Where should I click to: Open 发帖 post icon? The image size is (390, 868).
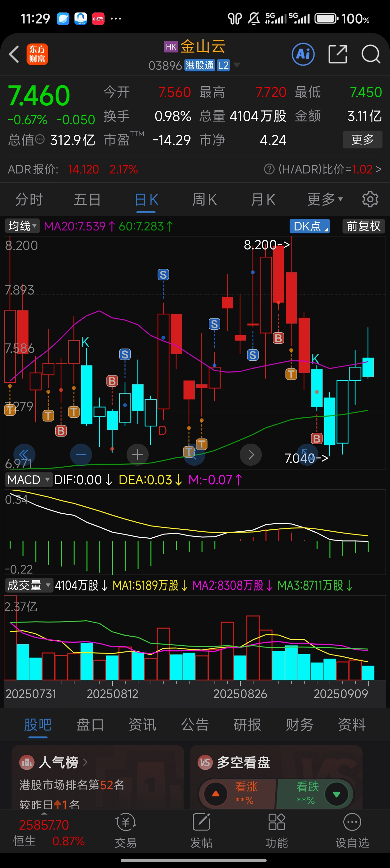[201, 831]
